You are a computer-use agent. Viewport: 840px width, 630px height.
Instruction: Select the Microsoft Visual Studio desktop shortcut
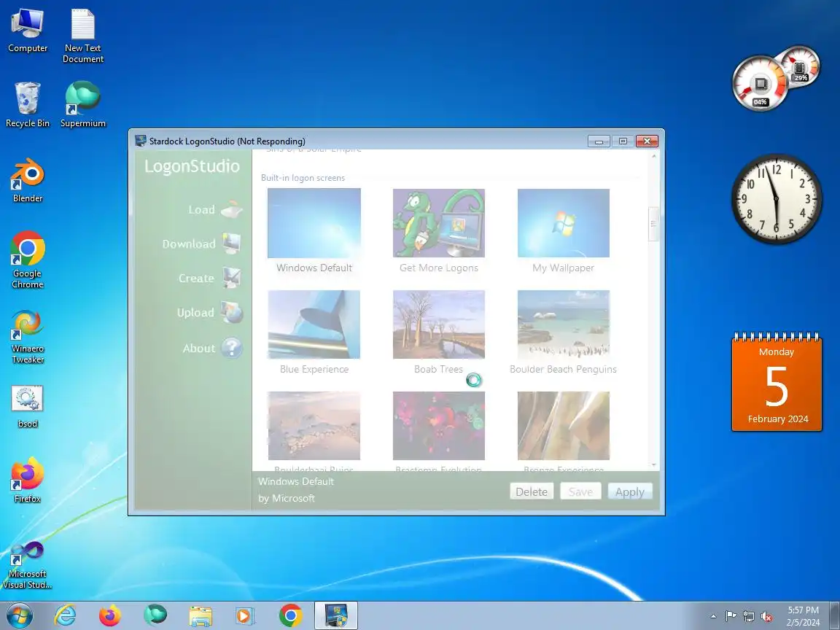(27, 565)
